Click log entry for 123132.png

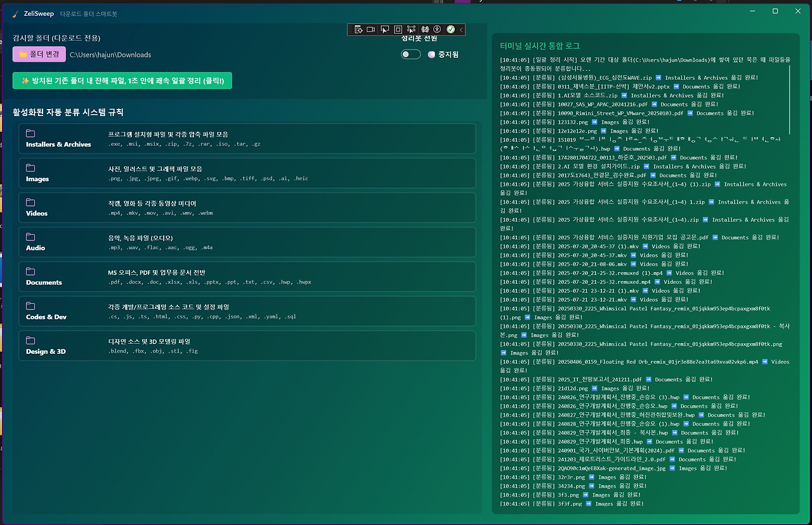point(575,122)
